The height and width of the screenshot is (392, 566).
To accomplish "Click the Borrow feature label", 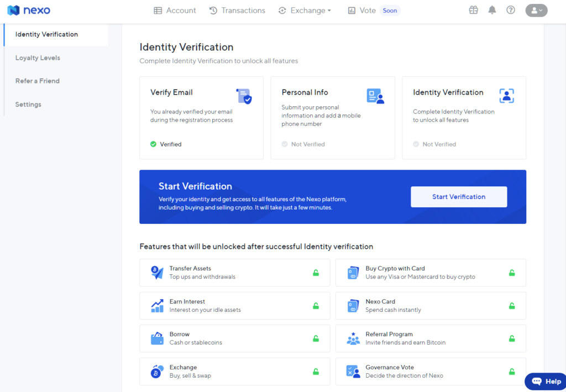I will 180,334.
